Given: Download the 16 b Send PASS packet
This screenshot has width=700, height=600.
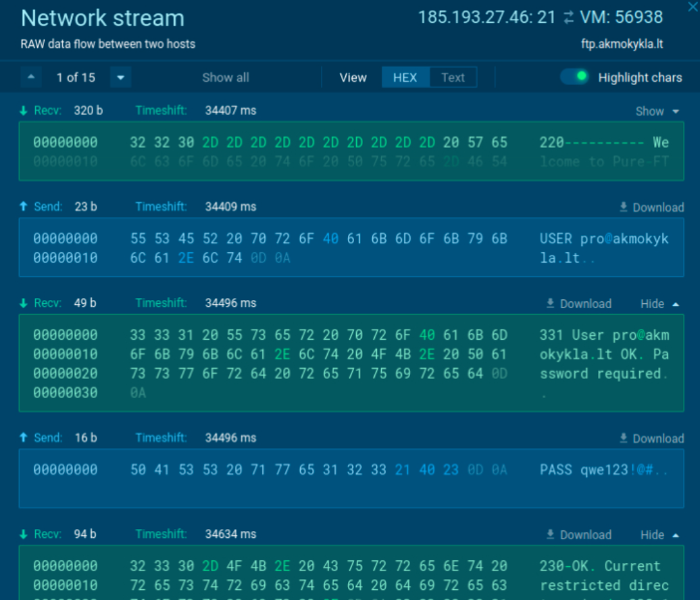Looking at the screenshot, I should 651,439.
